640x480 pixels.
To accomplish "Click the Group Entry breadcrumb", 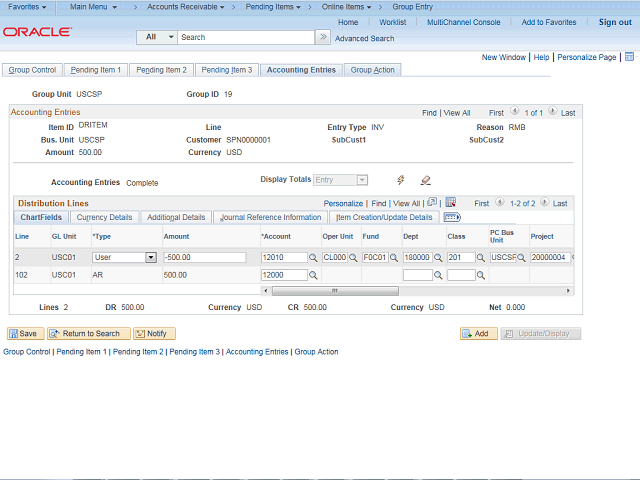I will point(413,7).
